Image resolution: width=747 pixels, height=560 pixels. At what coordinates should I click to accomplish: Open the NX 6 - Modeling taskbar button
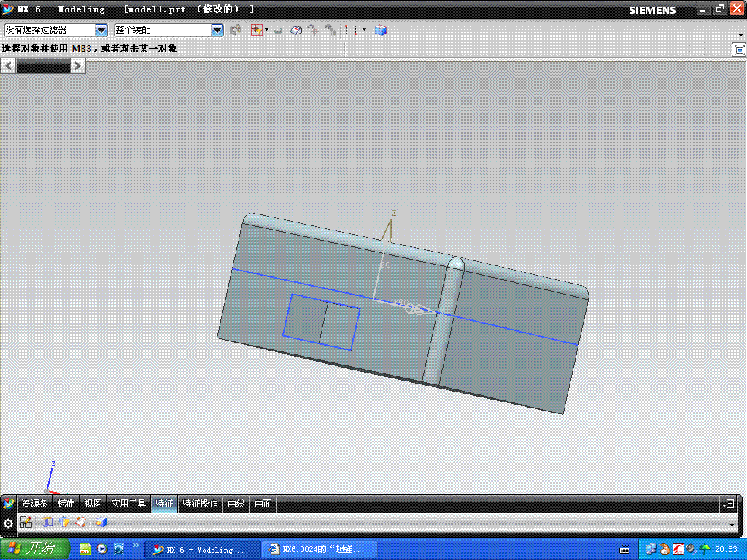point(201,550)
